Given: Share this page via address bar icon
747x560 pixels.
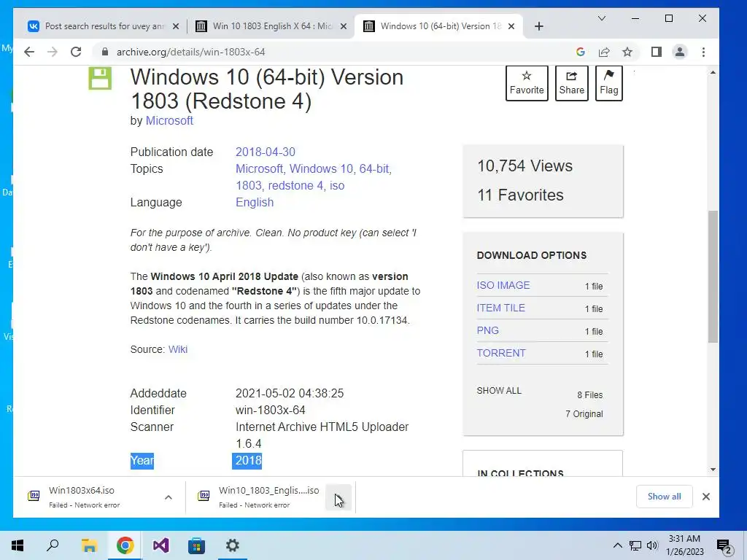Looking at the screenshot, I should (x=604, y=52).
